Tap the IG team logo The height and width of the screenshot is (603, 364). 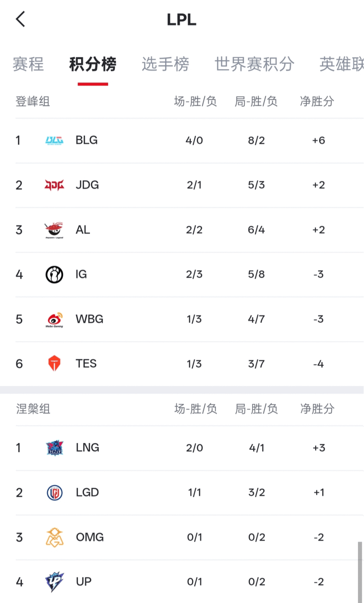(54, 274)
